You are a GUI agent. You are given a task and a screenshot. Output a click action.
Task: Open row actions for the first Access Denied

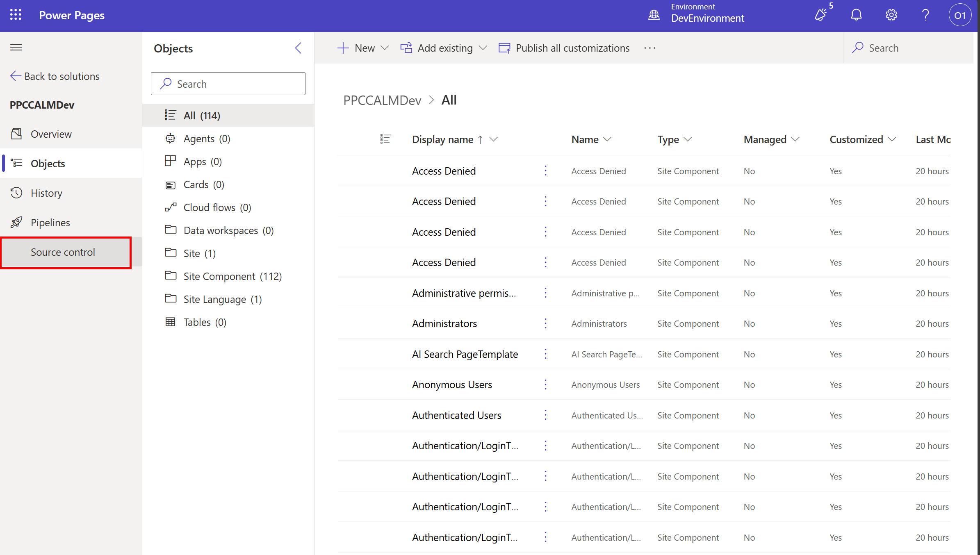[545, 171]
